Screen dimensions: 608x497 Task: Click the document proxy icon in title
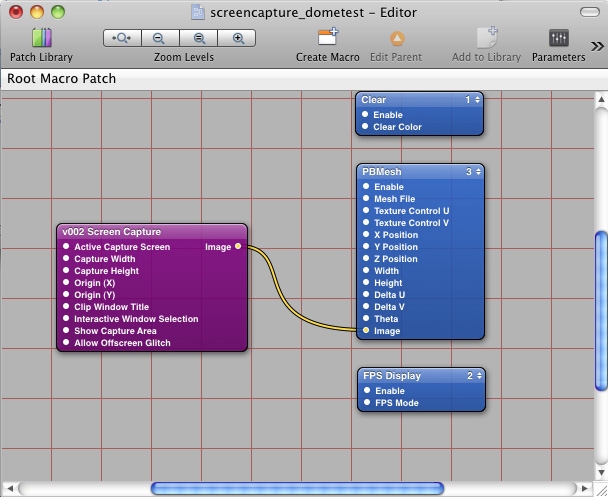(197, 12)
